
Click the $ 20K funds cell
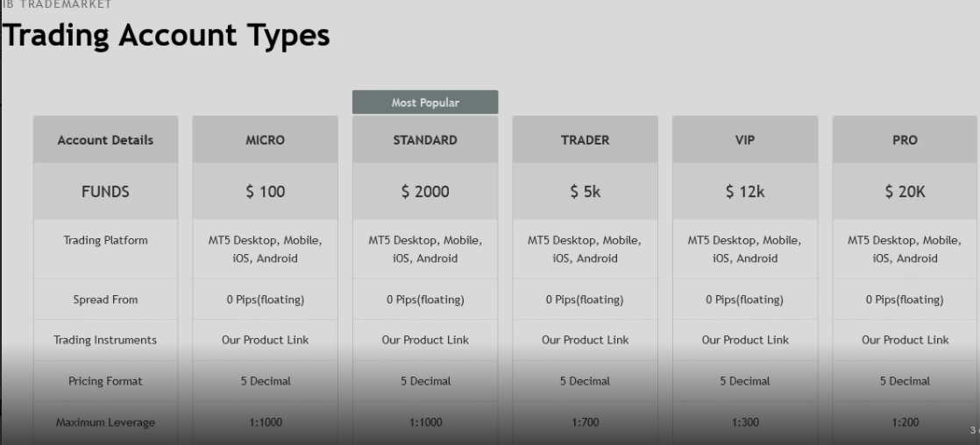(905, 191)
